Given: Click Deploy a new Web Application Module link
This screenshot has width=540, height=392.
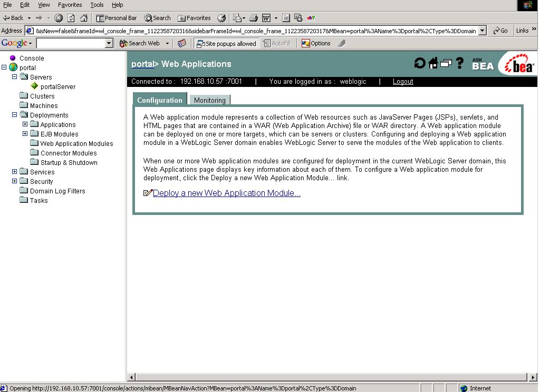Looking at the screenshot, I should 227,193.
